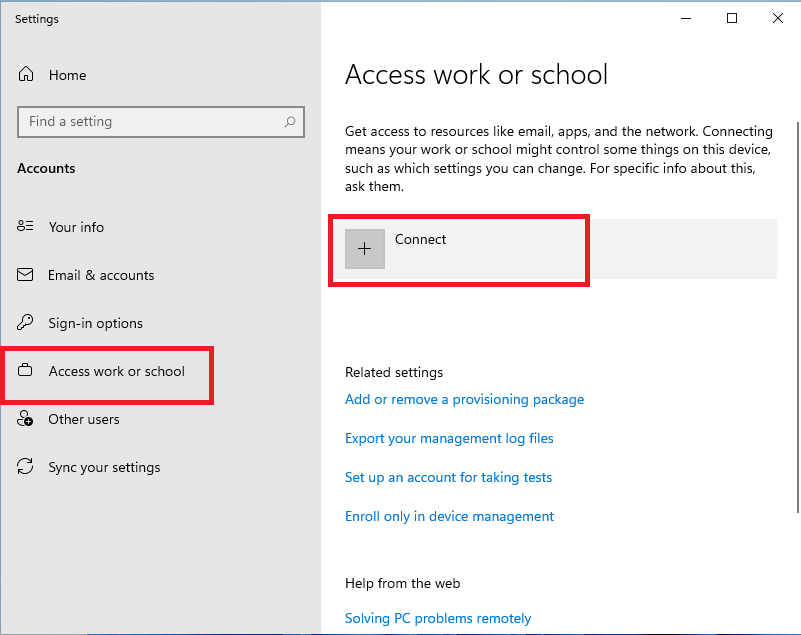801x635 pixels.
Task: Open Sync your settings via sync icon
Action: [x=27, y=467]
